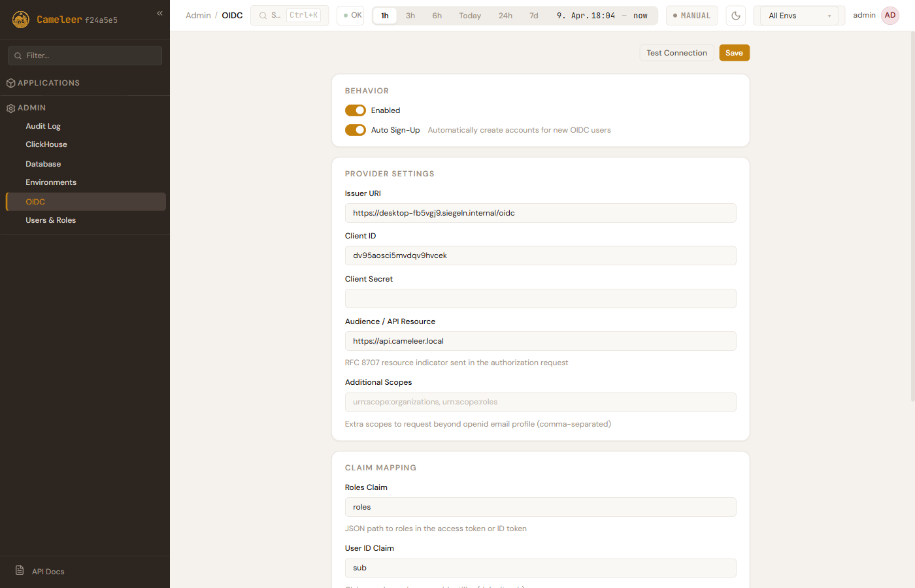The height and width of the screenshot is (588, 915).
Task: Click the Admin gear icon
Action: (10, 108)
